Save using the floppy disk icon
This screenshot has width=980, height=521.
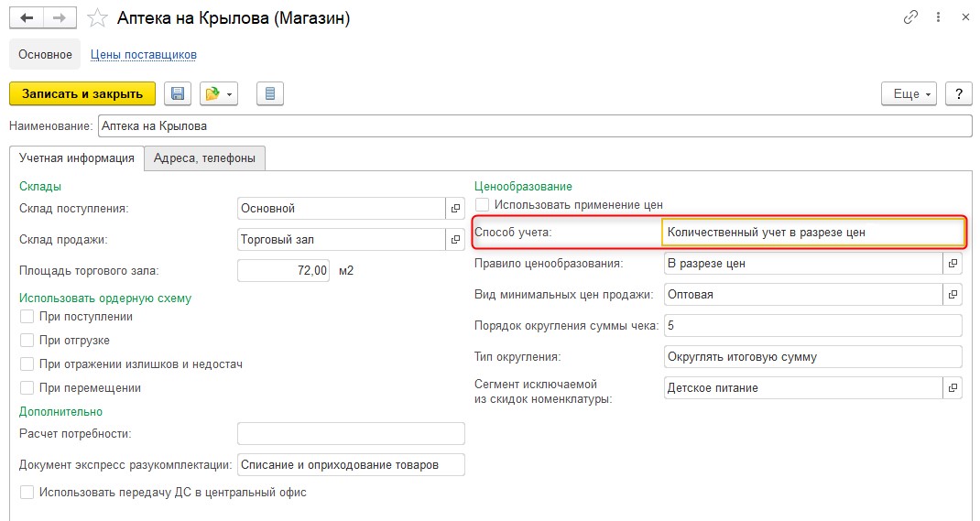(178, 93)
